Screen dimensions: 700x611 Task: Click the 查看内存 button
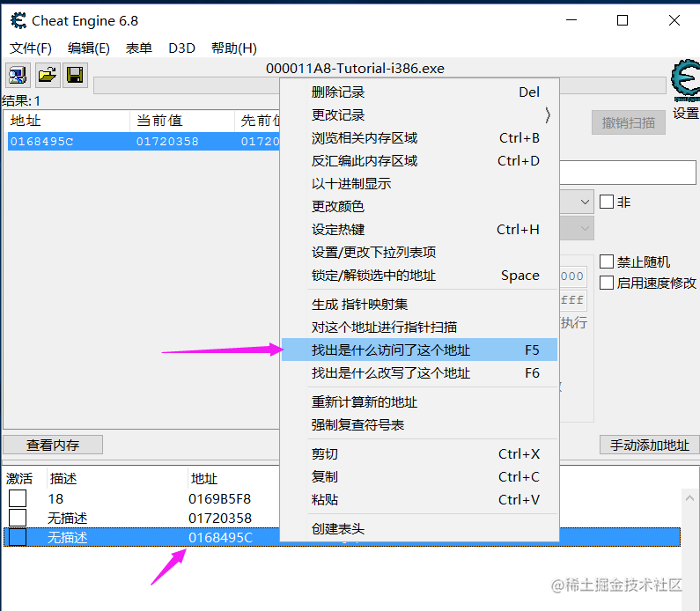click(53, 445)
